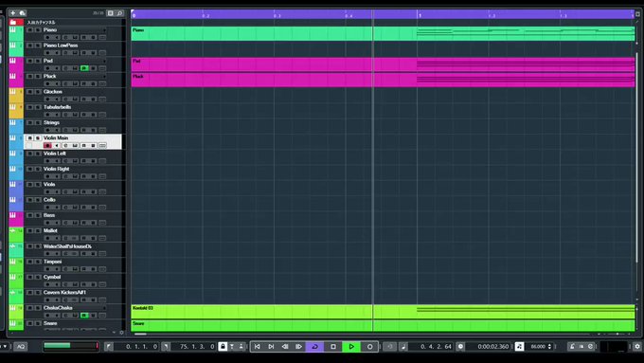644x363 pixels.
Task: Toggle green Read automation on ChakaChaka track
Action: click(x=84, y=316)
